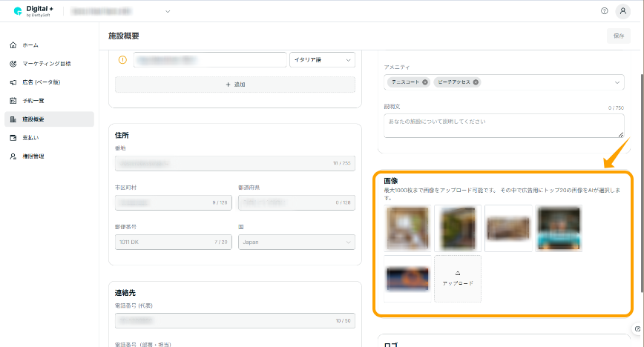This screenshot has width=644, height=347.
Task: Open 予約一覧 in the sidebar
Action: pyautogui.click(x=49, y=101)
